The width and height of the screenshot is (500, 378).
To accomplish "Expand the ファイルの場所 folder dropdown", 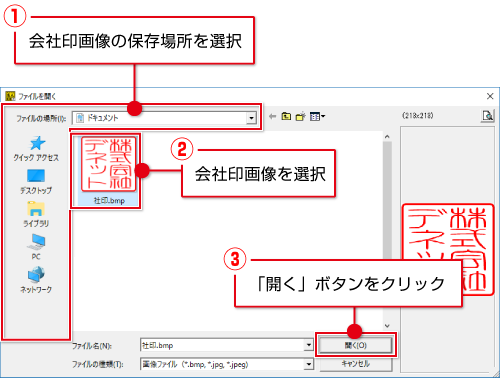I will coord(251,118).
